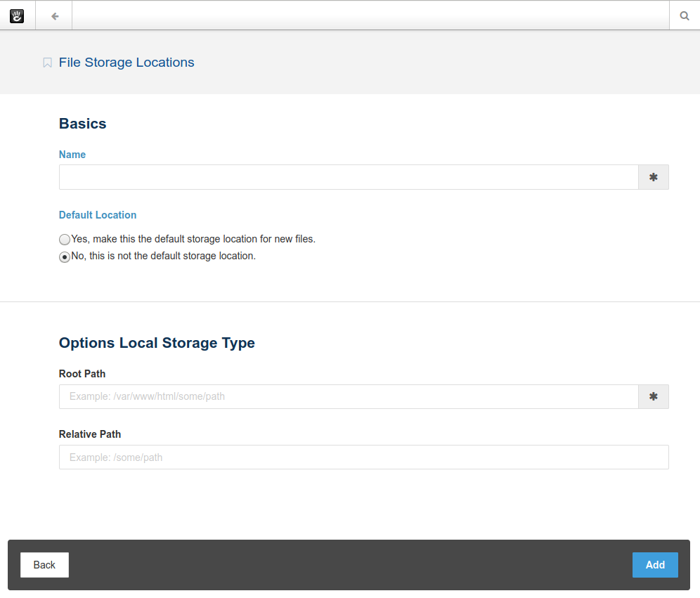
Task: Click the Relative Path label
Action: [x=90, y=434]
